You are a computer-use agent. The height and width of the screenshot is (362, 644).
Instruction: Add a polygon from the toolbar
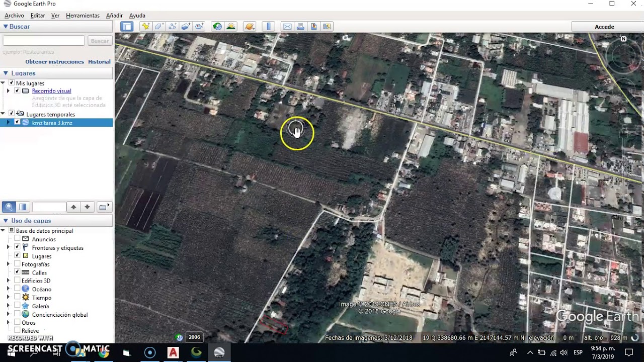[x=159, y=27]
